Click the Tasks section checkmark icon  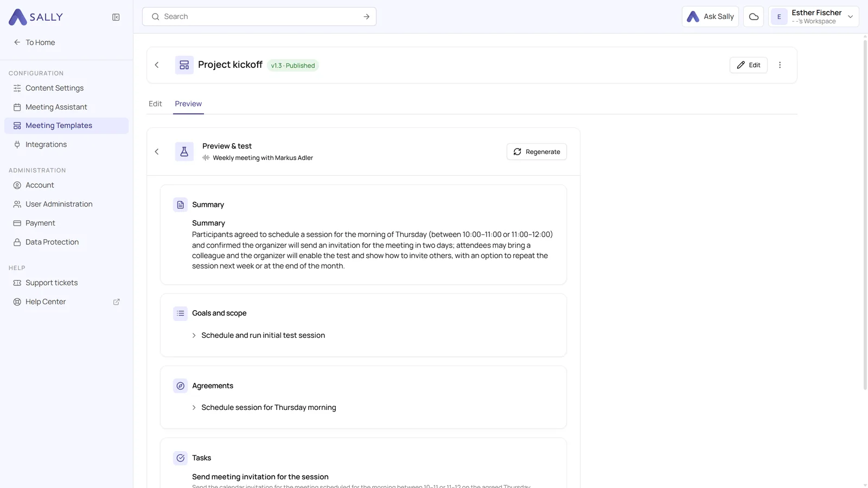(x=181, y=458)
